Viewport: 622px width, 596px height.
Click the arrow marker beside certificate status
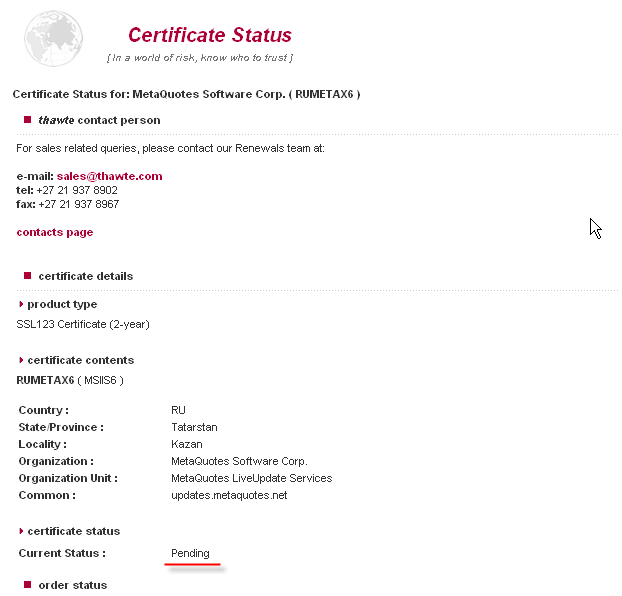[x=21, y=531]
